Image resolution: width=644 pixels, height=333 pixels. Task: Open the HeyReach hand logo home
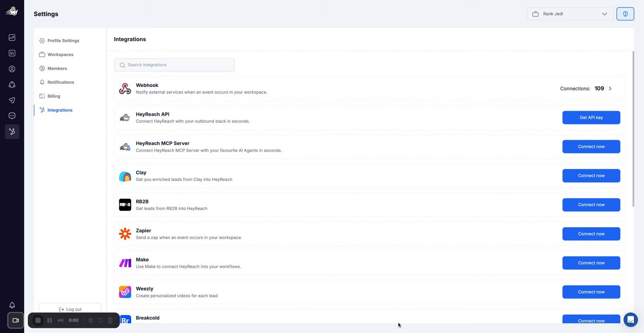click(x=12, y=11)
